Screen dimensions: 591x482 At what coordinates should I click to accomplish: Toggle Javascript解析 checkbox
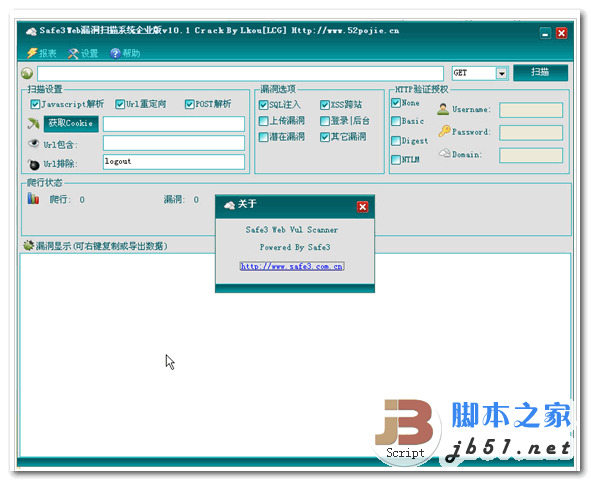click(35, 104)
